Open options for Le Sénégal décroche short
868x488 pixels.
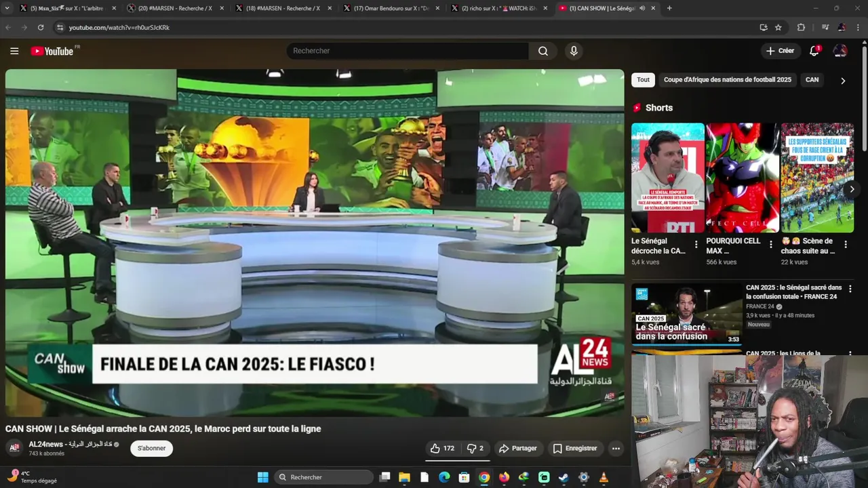pos(696,245)
